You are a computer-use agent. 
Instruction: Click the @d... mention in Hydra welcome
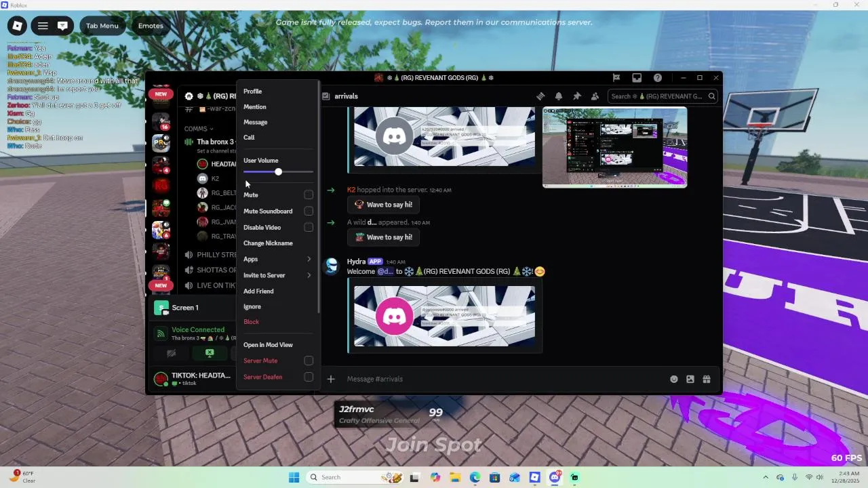click(385, 272)
